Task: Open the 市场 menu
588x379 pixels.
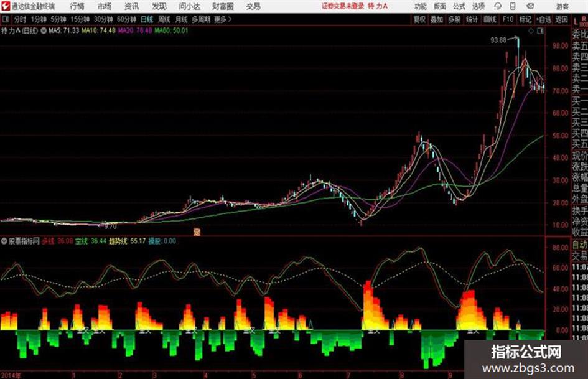Action: pyautogui.click(x=105, y=6)
